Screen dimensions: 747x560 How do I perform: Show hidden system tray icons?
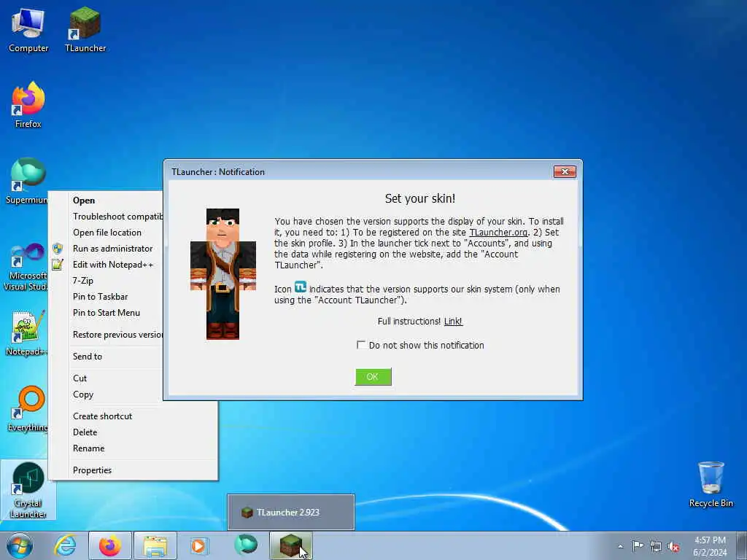point(620,546)
